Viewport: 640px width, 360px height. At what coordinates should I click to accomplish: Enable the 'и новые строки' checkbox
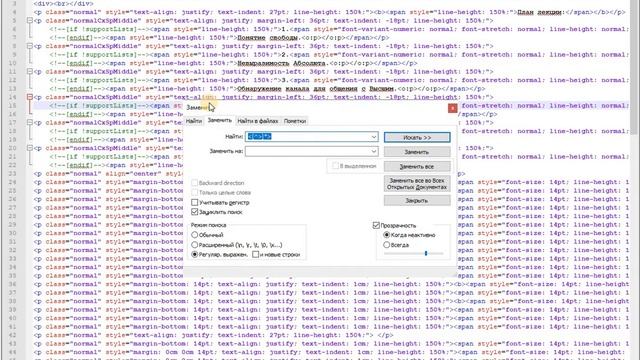256,254
